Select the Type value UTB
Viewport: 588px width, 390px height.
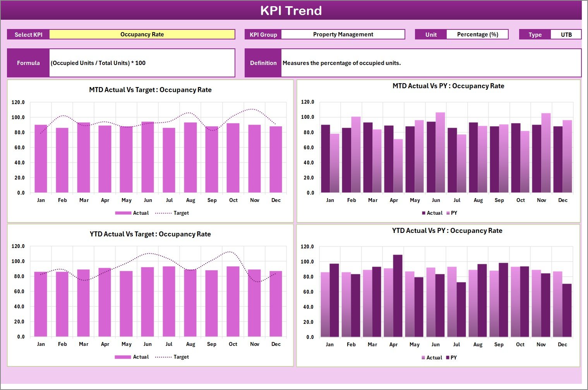coord(566,34)
